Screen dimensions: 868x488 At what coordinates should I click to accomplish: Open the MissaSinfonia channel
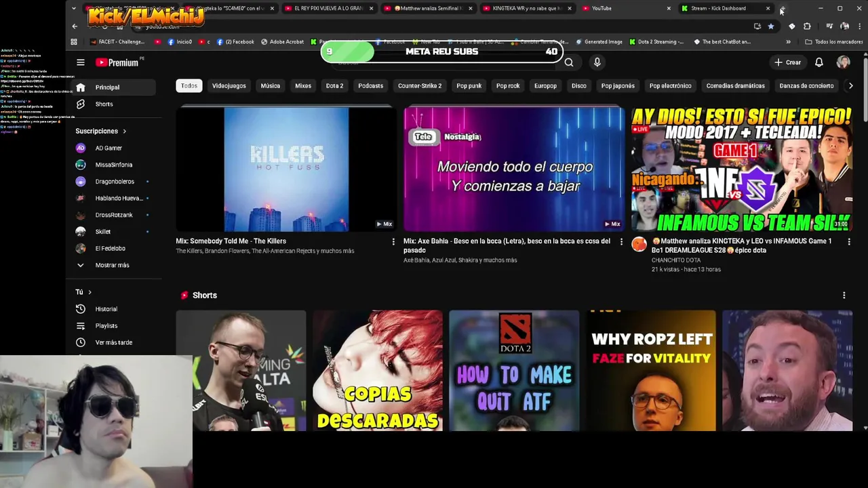(113, 165)
